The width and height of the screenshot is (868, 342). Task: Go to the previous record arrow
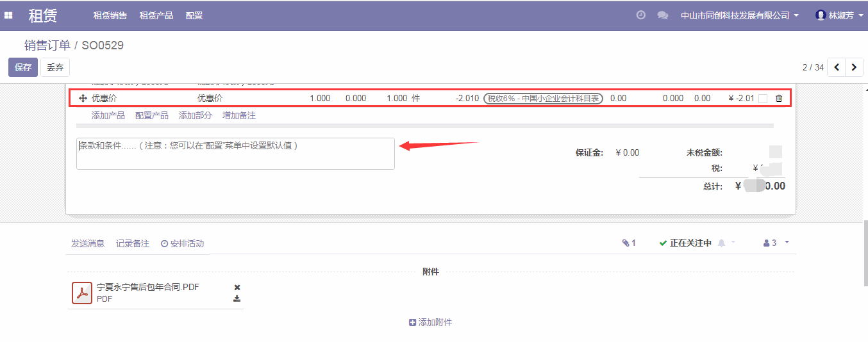tap(837, 67)
